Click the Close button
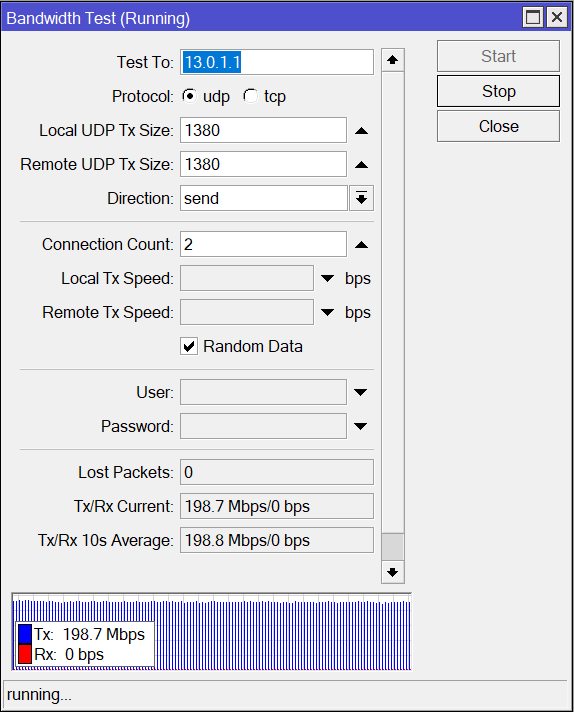The image size is (574, 712). tap(498, 126)
